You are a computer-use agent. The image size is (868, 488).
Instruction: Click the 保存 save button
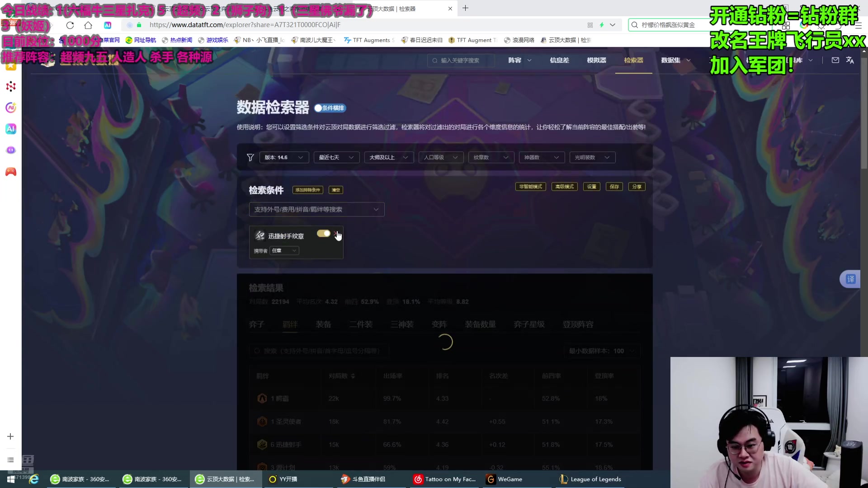click(x=614, y=187)
